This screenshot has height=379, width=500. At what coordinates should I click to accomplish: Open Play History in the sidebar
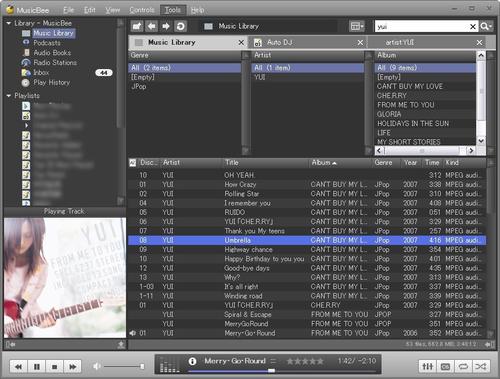[x=51, y=82]
